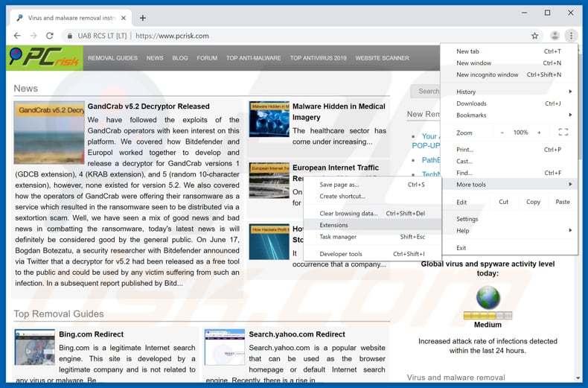The image size is (588, 388).
Task: Bookmark this page with star icon
Action: coord(534,36)
